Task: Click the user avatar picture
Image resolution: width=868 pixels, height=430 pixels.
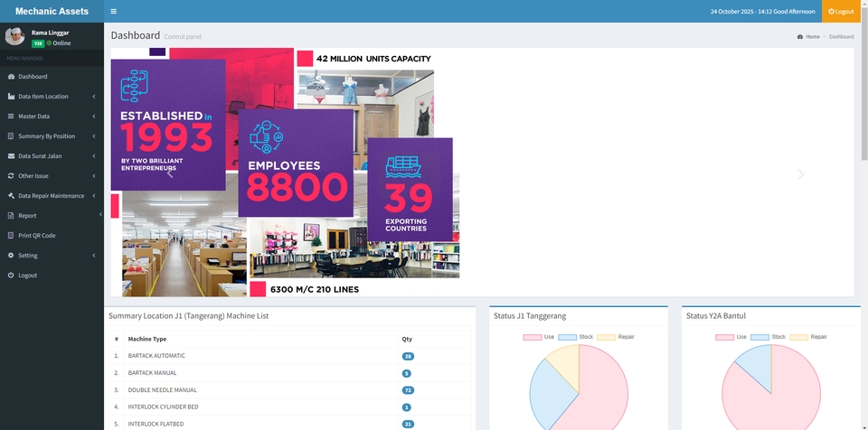Action: (x=14, y=36)
